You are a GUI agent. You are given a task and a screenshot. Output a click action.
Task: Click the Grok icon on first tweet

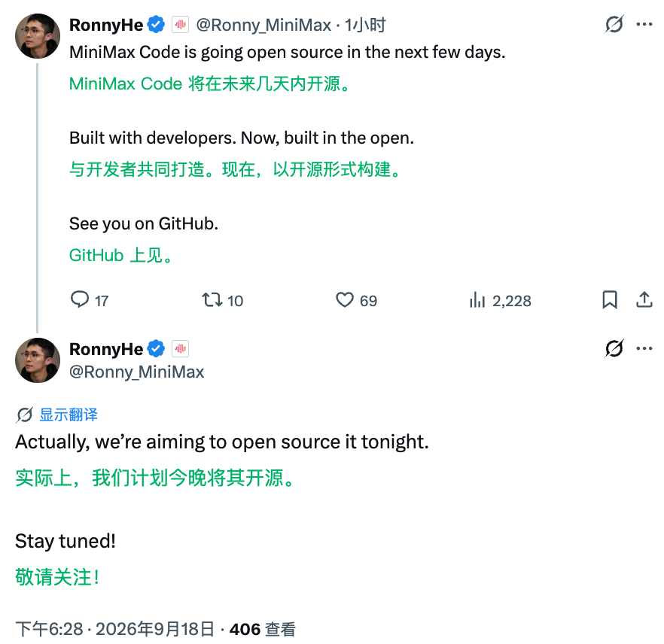tap(614, 23)
